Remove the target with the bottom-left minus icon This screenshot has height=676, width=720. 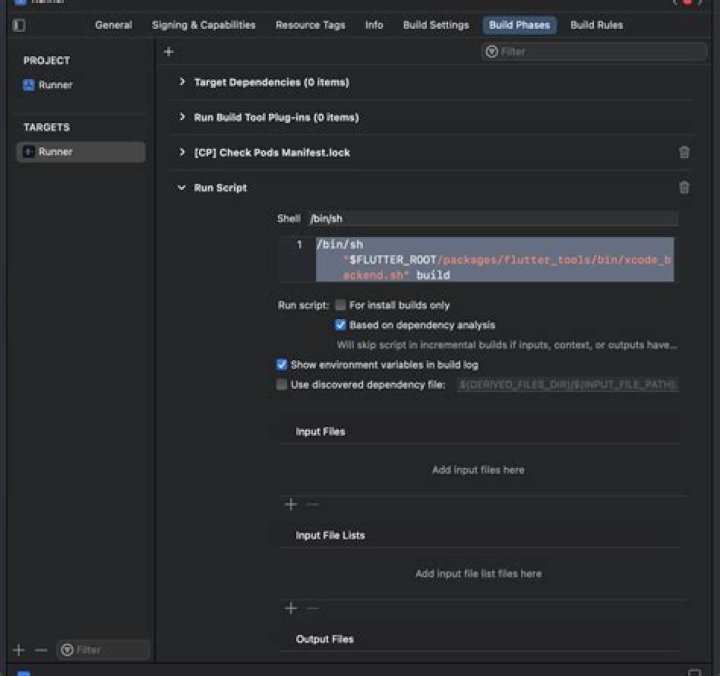click(x=41, y=650)
